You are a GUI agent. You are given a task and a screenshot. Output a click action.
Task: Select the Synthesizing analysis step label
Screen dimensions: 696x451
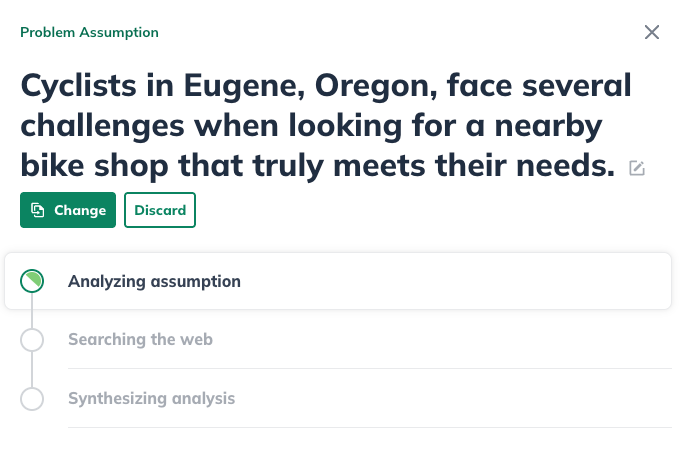tap(151, 399)
